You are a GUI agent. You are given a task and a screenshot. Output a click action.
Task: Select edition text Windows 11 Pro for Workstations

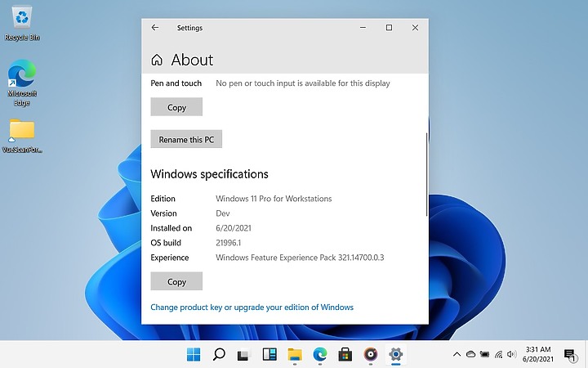[274, 199]
